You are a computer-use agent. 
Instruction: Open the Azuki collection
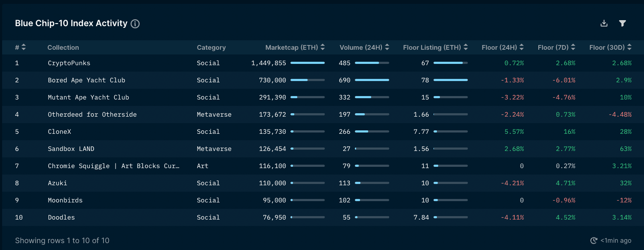(x=58, y=183)
